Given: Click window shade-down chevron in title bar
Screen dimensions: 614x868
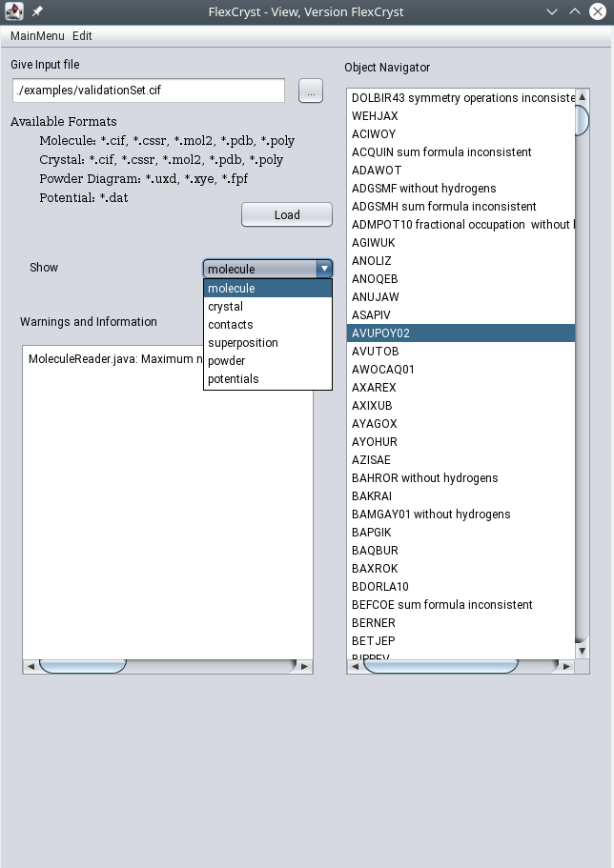Looking at the screenshot, I should [552, 11].
